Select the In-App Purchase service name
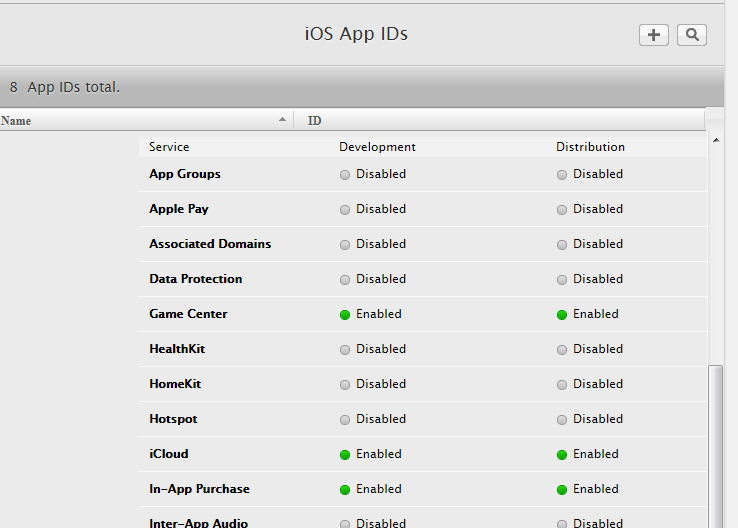 200,489
